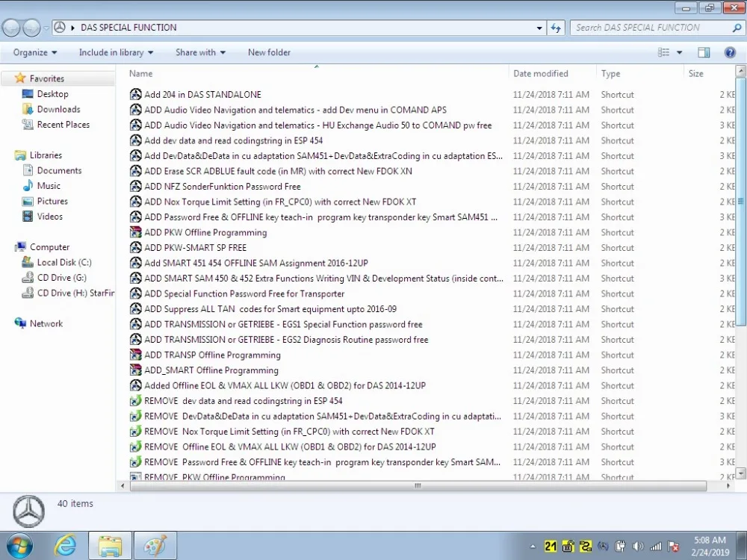Open the Include in library menu
Viewport: 747px width, 560px height.
116,52
